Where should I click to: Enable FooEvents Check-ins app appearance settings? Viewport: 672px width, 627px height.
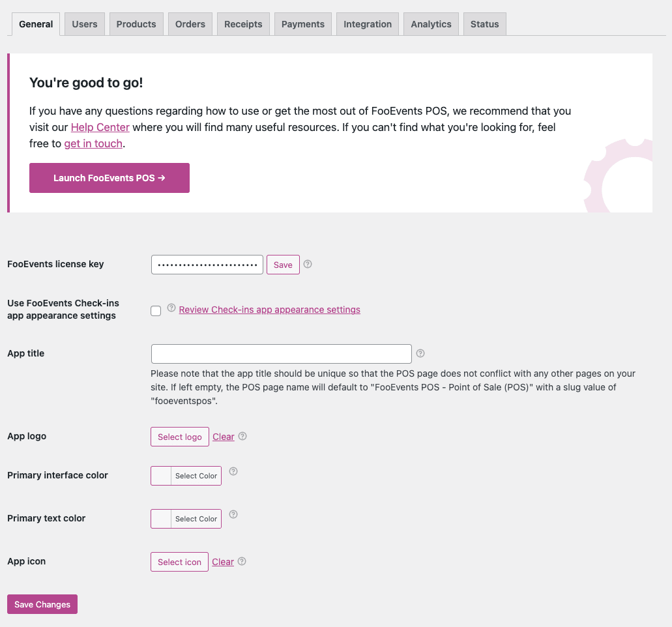point(156,311)
